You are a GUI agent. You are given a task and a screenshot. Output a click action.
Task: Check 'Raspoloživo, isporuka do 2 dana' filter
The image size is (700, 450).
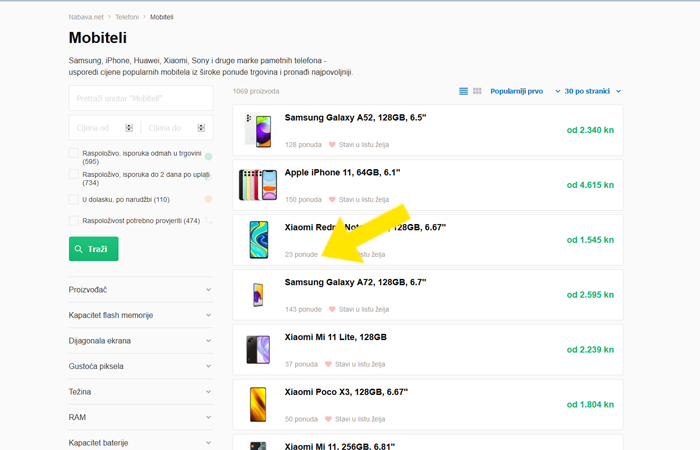[x=74, y=174]
